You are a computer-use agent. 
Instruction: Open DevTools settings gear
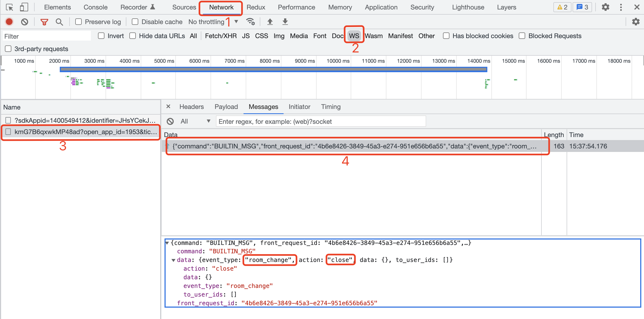[x=606, y=7]
